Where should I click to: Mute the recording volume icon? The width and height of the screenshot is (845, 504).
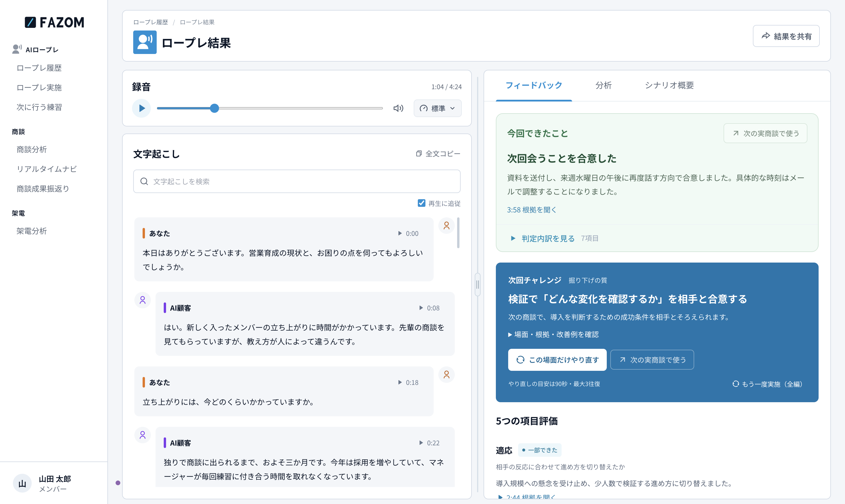pyautogui.click(x=398, y=108)
